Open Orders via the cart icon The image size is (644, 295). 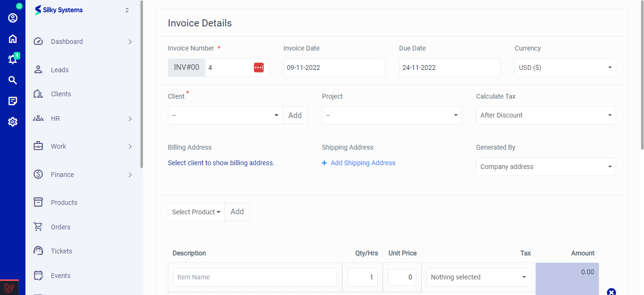coord(38,227)
